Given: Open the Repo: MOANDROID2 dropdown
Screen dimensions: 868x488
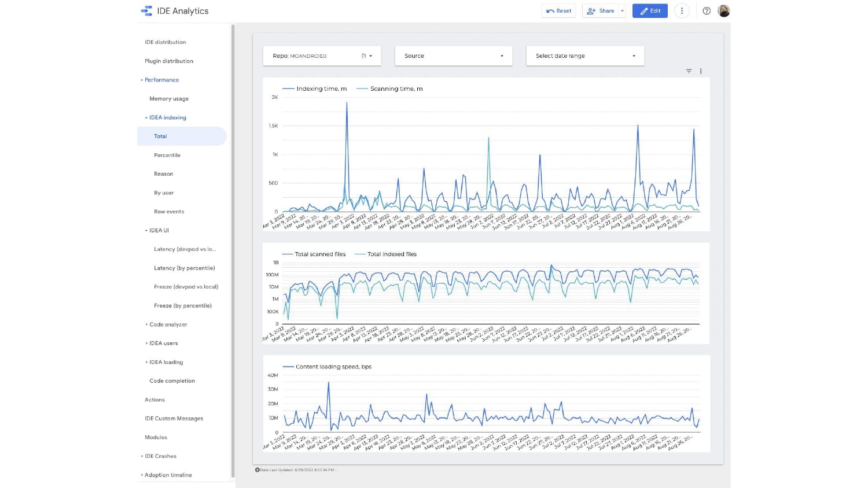Looking at the screenshot, I should click(322, 56).
